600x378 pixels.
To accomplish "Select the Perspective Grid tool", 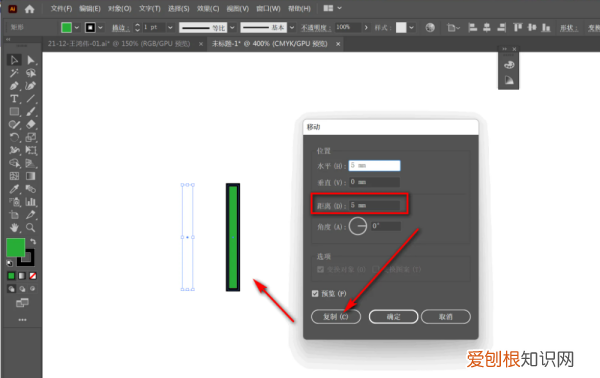I will click(x=31, y=163).
